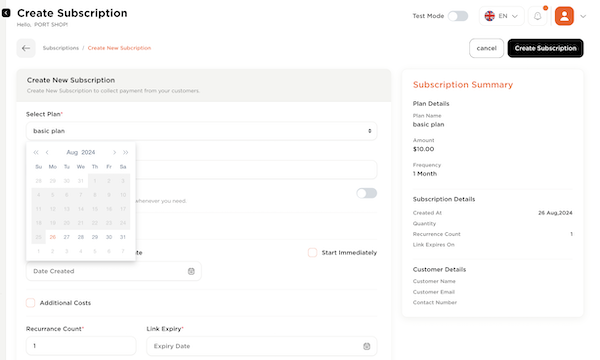Go to previous month in calendar

click(x=47, y=152)
